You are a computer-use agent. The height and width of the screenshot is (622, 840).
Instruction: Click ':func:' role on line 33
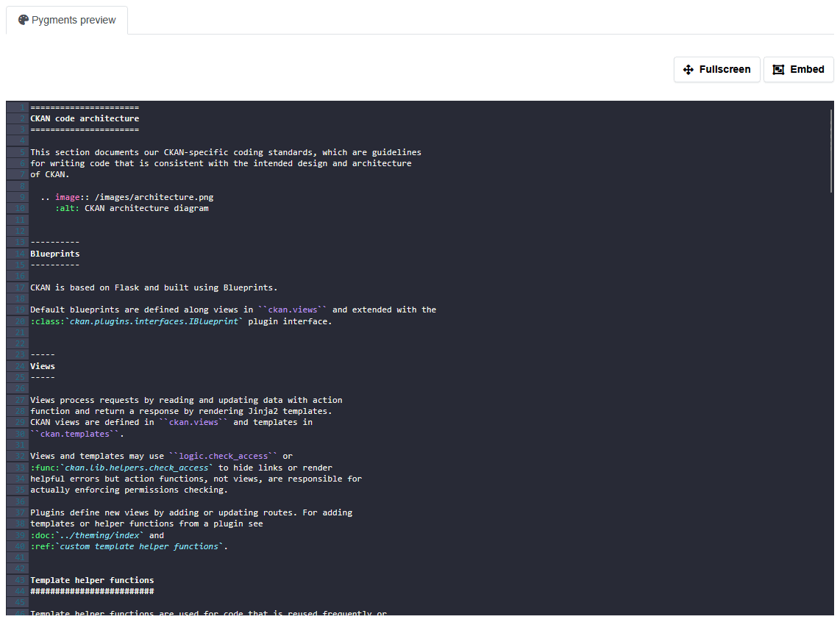click(45, 468)
